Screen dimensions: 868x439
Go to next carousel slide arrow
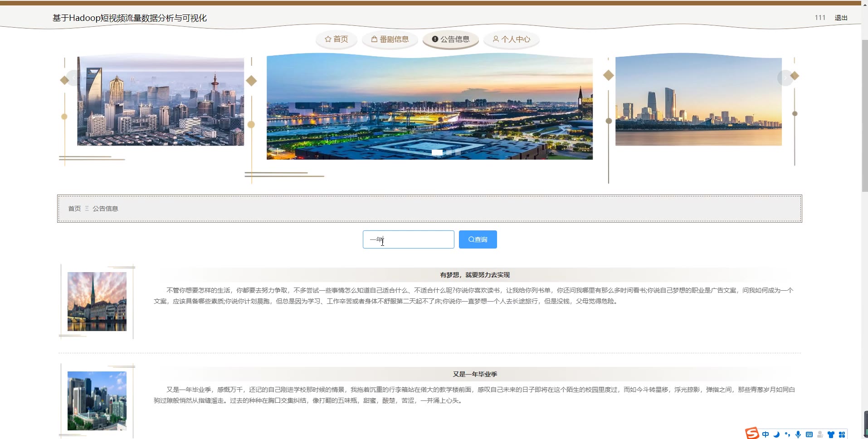click(785, 78)
